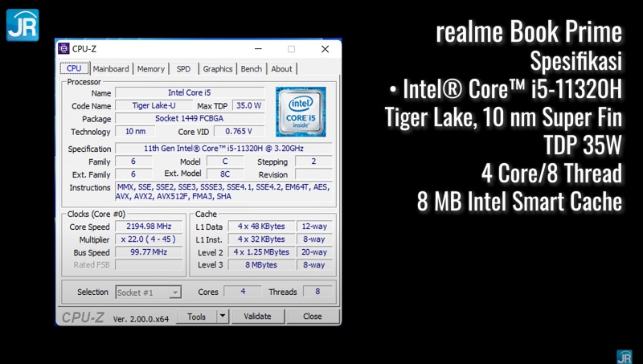Click the Family value '6'
The height and width of the screenshot is (364, 643).
[x=133, y=161]
